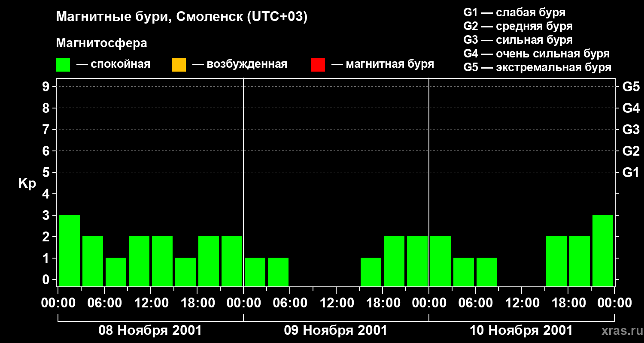The width and height of the screenshot is (644, 343).
Task: Click the first Kp 1 bar on 09 Ноября
Action: [255, 272]
